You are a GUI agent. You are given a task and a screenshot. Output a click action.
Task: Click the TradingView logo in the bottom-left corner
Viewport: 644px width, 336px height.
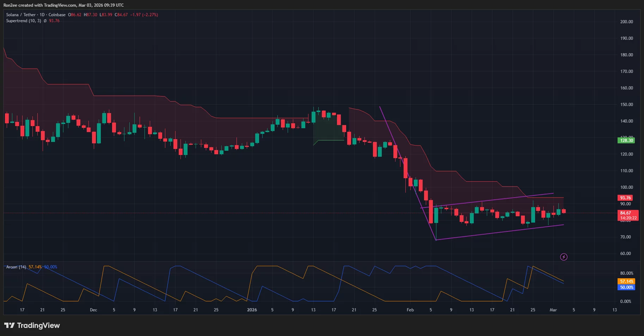click(x=32, y=325)
